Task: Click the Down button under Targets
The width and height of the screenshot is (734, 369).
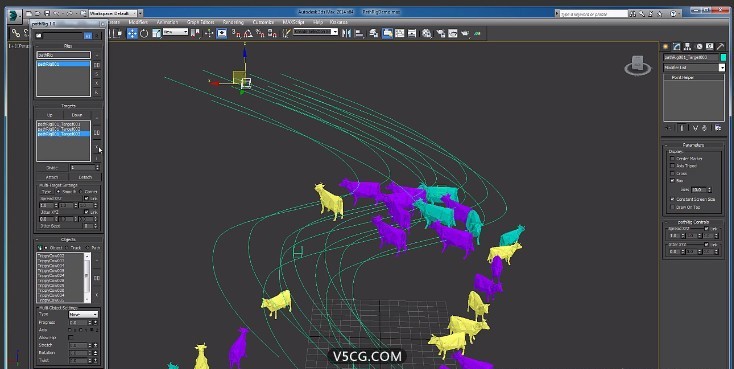Action: point(77,115)
